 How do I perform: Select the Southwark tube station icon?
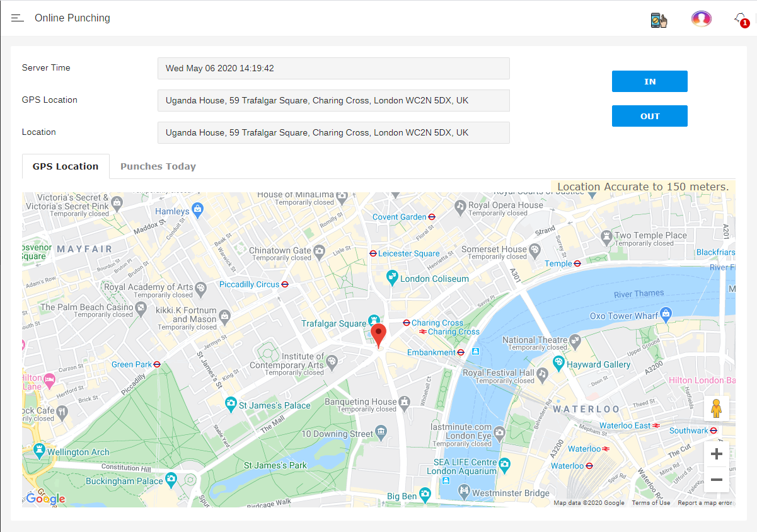[714, 431]
